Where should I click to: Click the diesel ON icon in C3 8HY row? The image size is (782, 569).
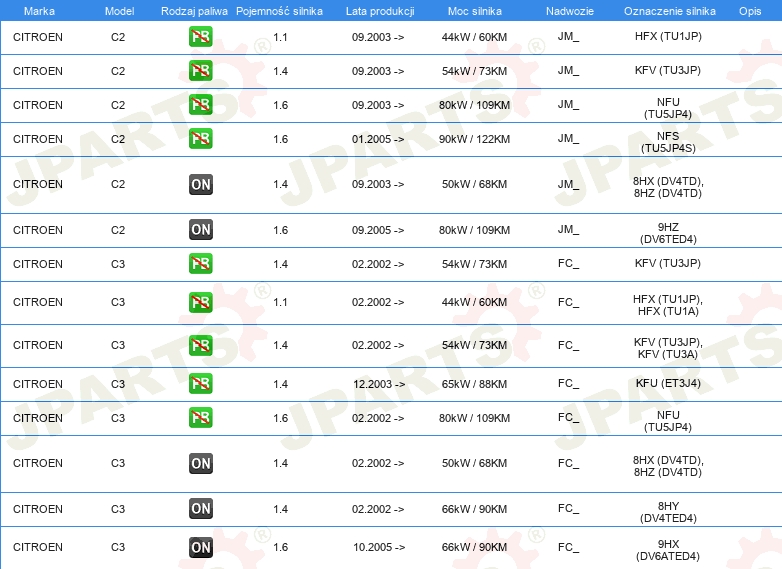click(200, 508)
